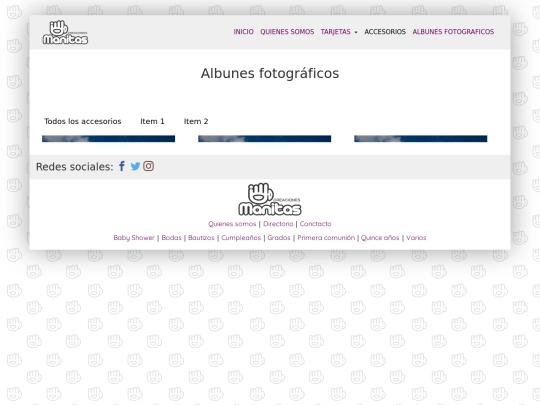Visit the Bodas category link

tap(171, 238)
